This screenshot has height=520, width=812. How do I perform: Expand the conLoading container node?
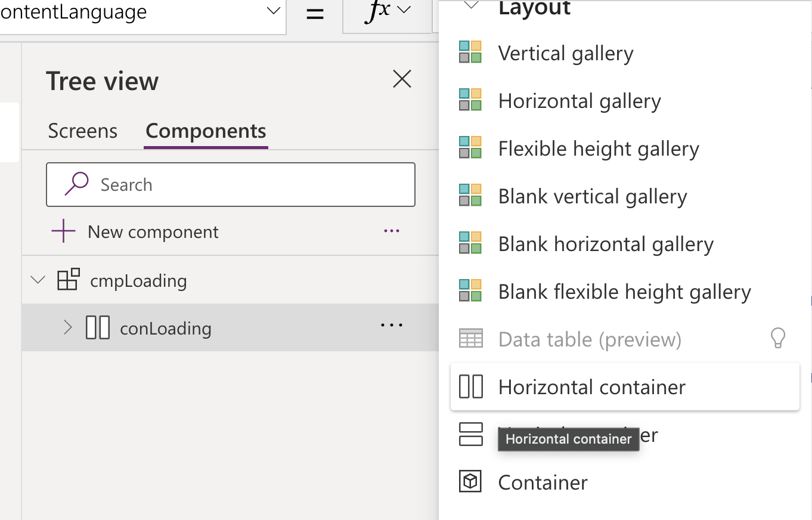click(x=67, y=327)
